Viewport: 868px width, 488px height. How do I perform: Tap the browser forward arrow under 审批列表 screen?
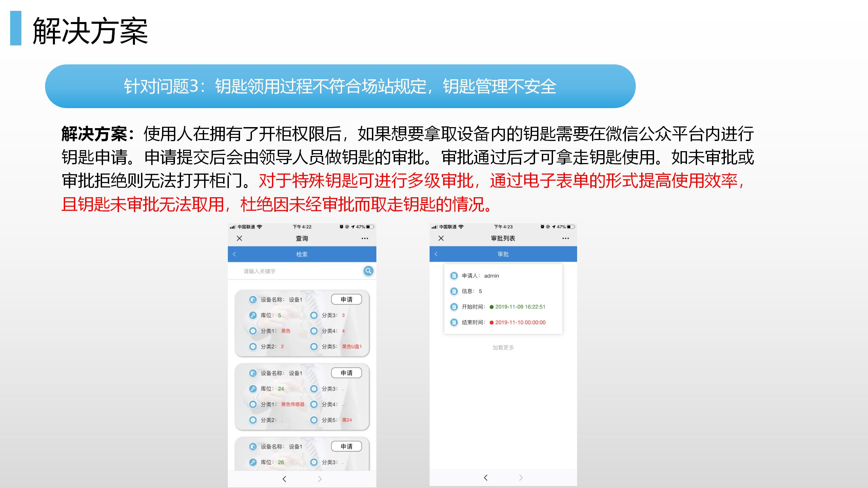[521, 478]
